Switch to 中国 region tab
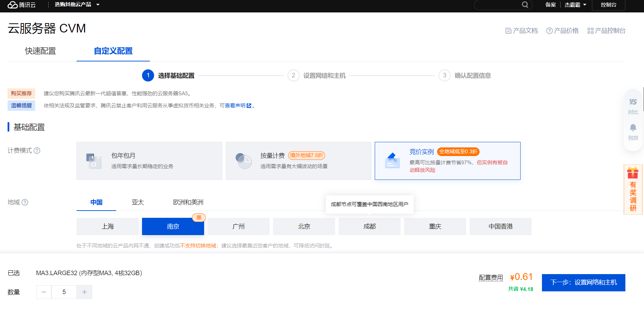 click(96, 202)
